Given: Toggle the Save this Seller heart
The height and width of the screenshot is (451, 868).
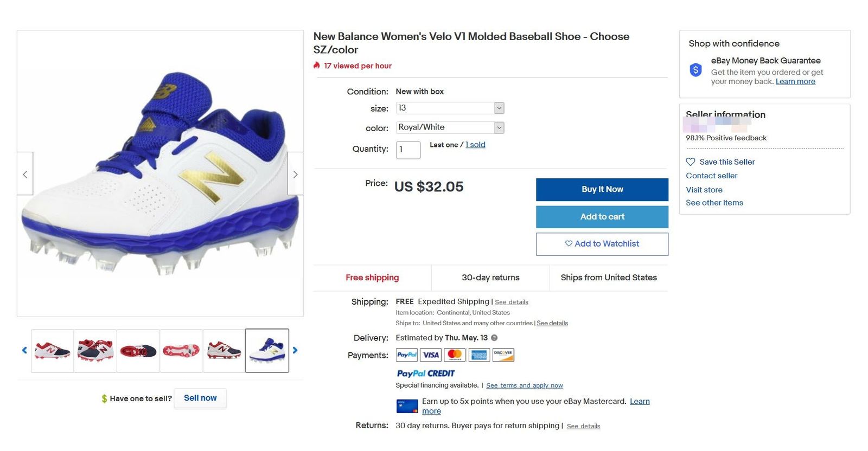Looking at the screenshot, I should coord(691,162).
